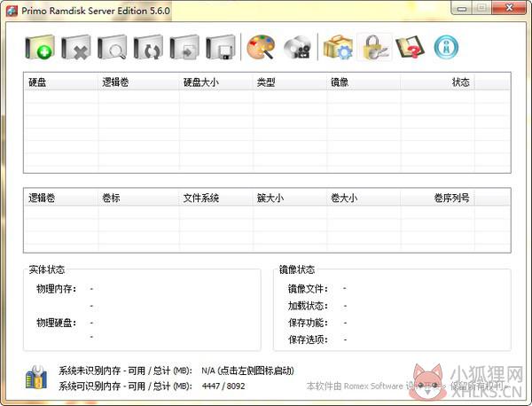The image size is (532, 406).
Task: Open the package gear options icon
Action: click(x=338, y=47)
